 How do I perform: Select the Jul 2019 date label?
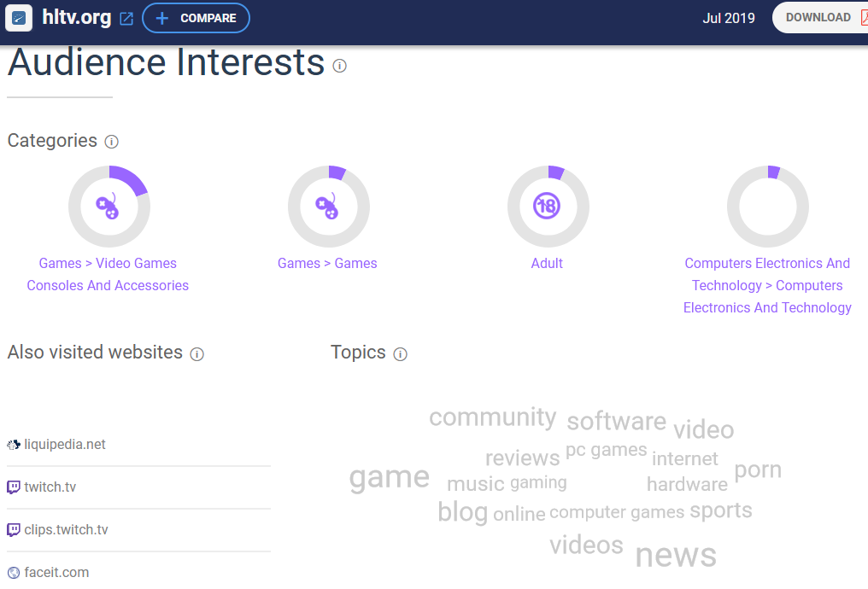[729, 18]
